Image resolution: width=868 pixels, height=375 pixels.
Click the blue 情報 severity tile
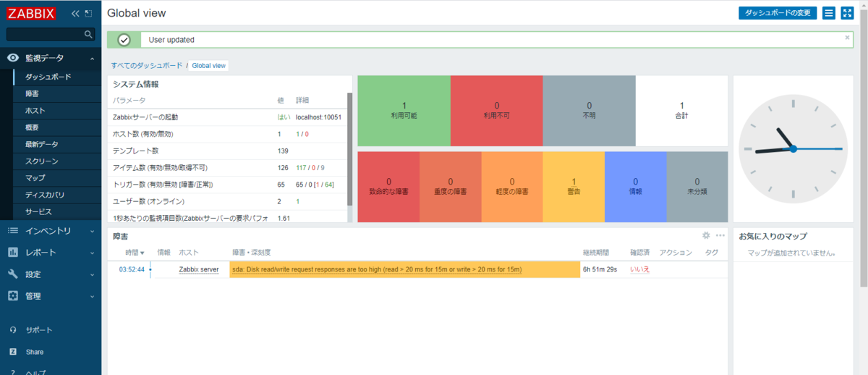pyautogui.click(x=636, y=187)
